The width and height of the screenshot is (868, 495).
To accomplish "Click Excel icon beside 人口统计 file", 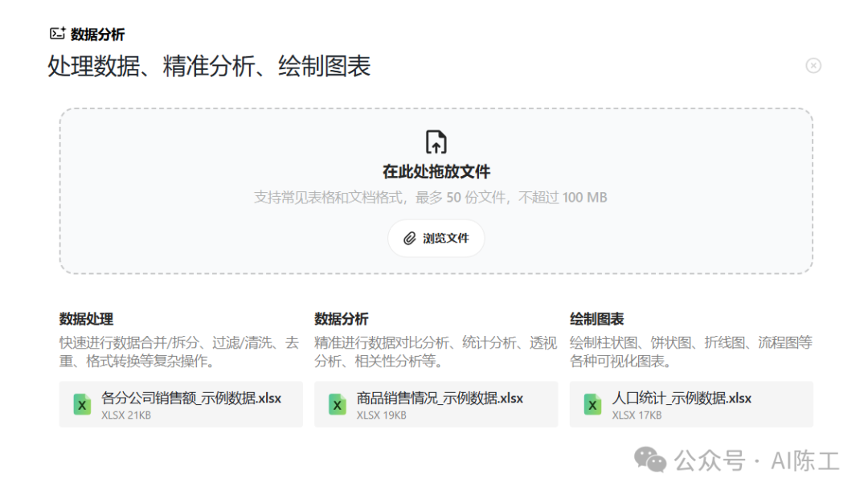I will (592, 405).
